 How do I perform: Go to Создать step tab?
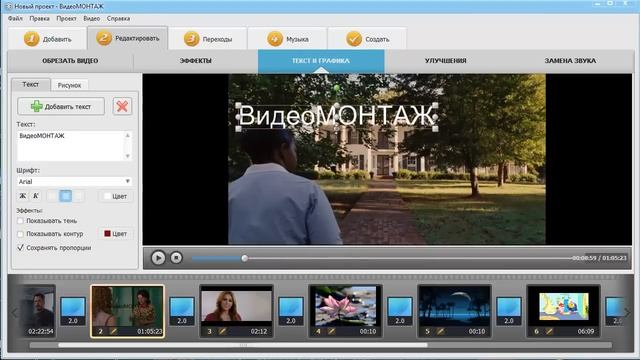(x=367, y=39)
